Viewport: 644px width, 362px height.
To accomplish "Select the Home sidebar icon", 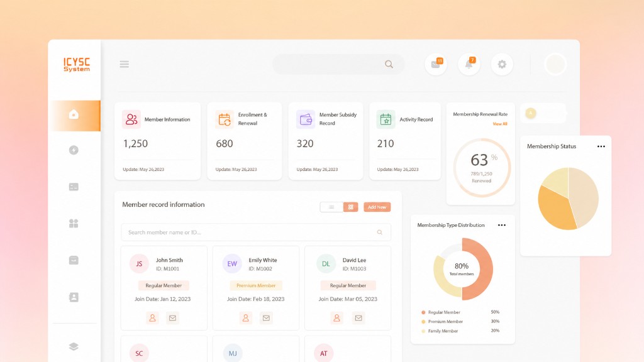I will point(74,114).
